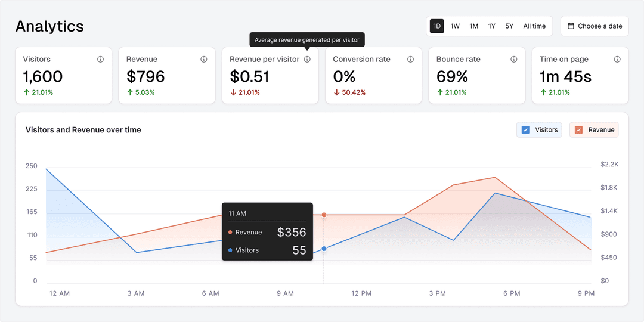Select the 1D time range

[437, 26]
